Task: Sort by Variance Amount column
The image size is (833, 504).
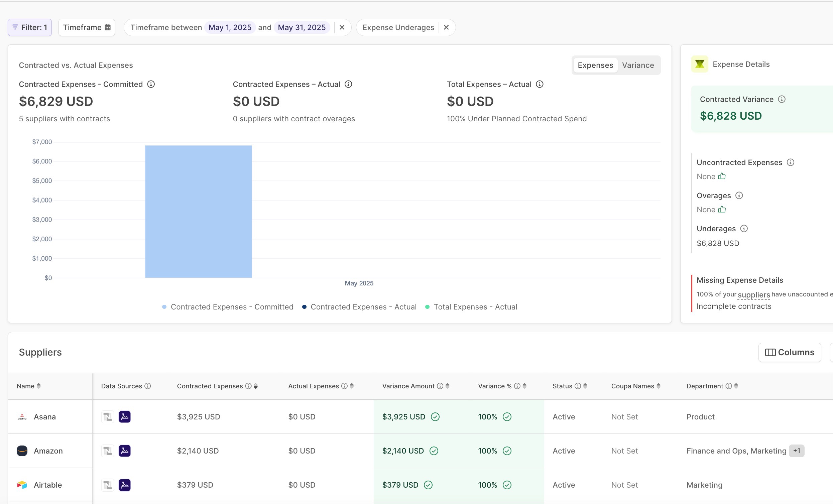Action: [447, 386]
